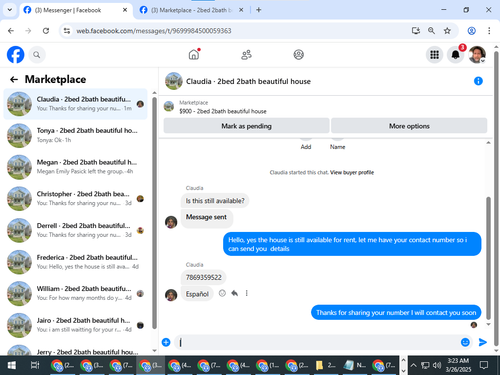The height and width of the screenshot is (375, 500).
Task: Click the conversation list scrollbar
Action: pos(154,213)
